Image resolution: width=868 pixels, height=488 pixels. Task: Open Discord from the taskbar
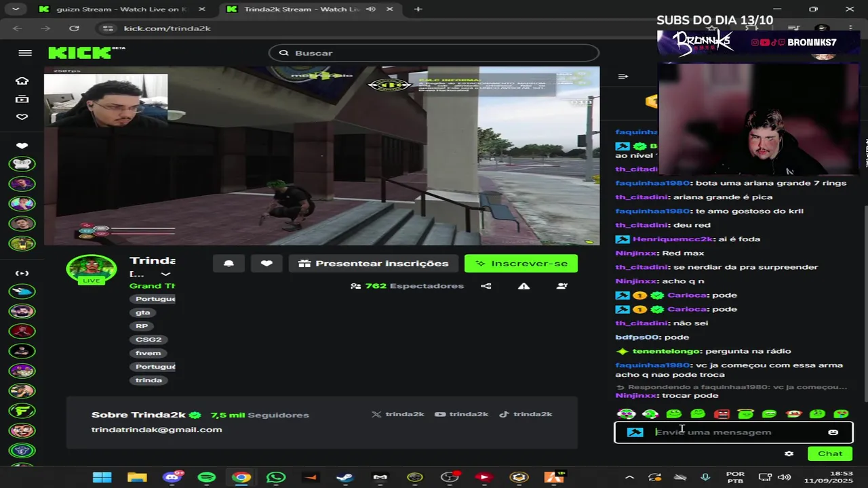[172, 477]
